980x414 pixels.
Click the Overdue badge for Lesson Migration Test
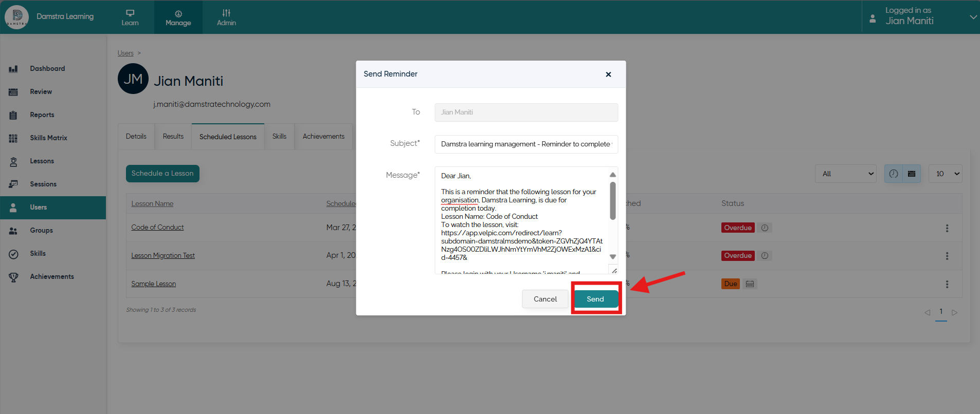(738, 256)
